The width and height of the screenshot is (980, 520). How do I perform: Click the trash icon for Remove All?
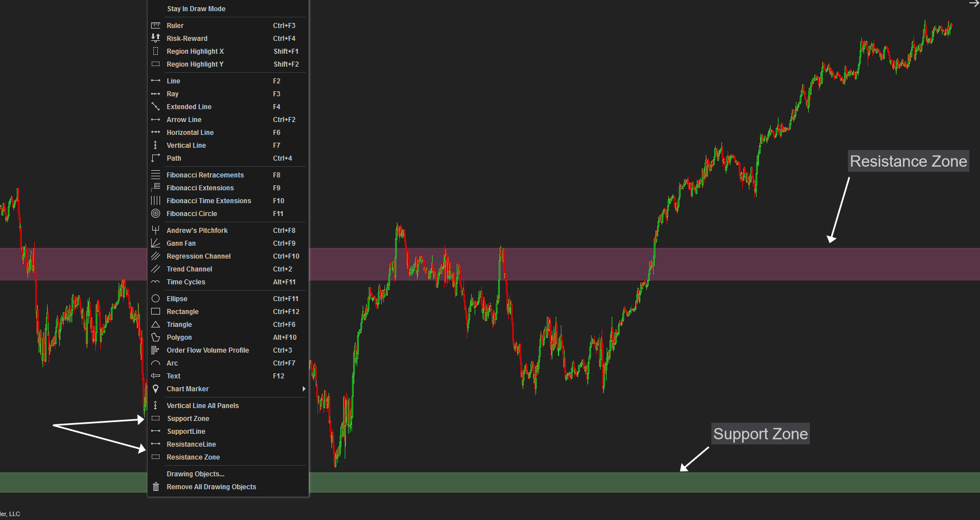point(156,487)
